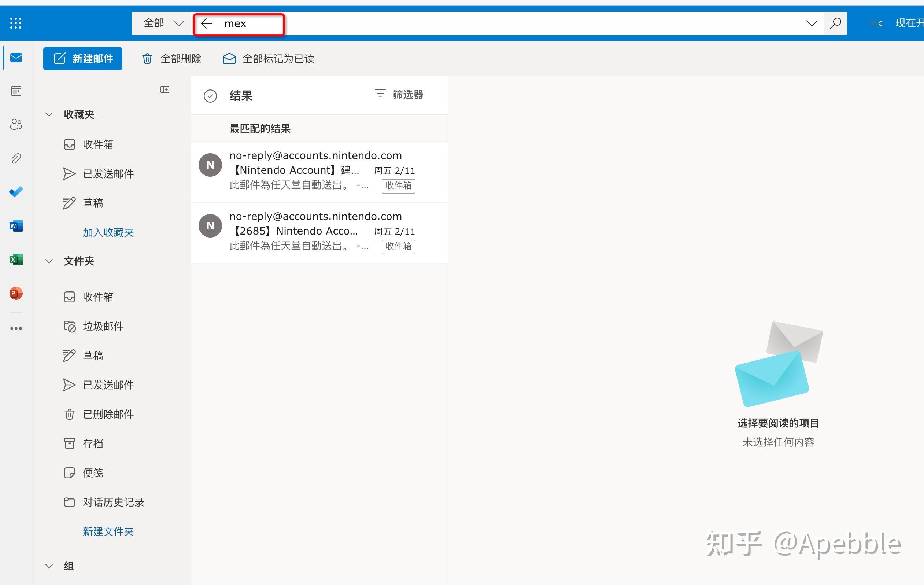Open PowerPoint from the sidebar
Viewport: 924px width, 585px height.
(16, 293)
